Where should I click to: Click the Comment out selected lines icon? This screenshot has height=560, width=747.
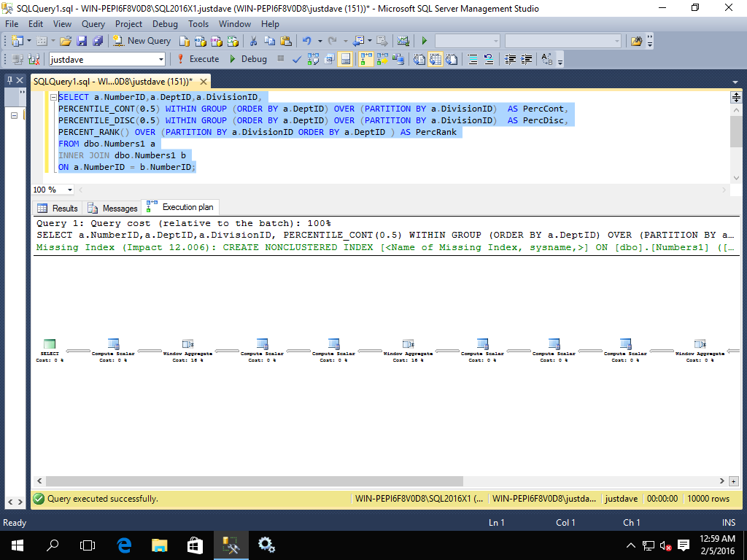point(473,59)
